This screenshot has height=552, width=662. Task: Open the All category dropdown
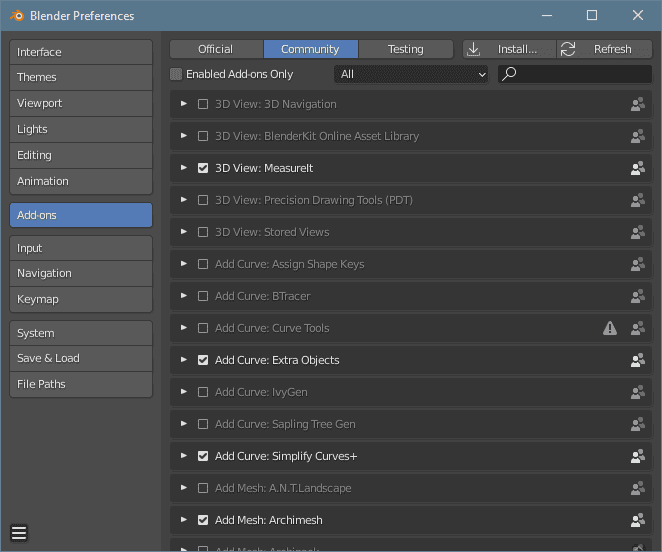click(411, 74)
